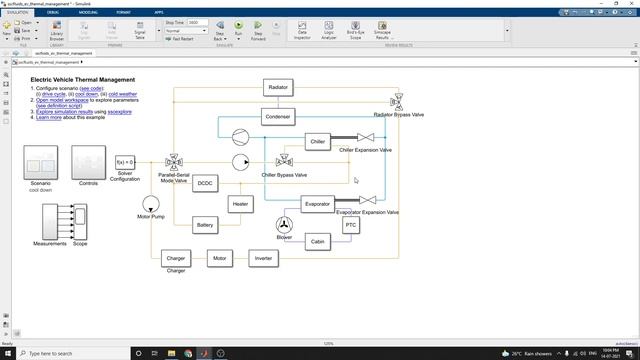Screen dimensions: 640x360
Task: Click the 'Learn more' link
Action: [x=49, y=117]
